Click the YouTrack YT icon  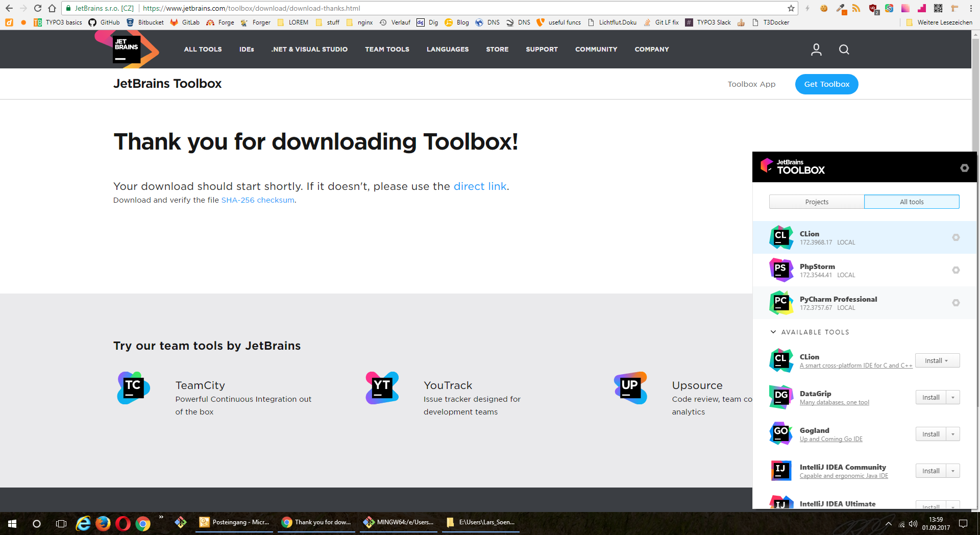pos(382,388)
